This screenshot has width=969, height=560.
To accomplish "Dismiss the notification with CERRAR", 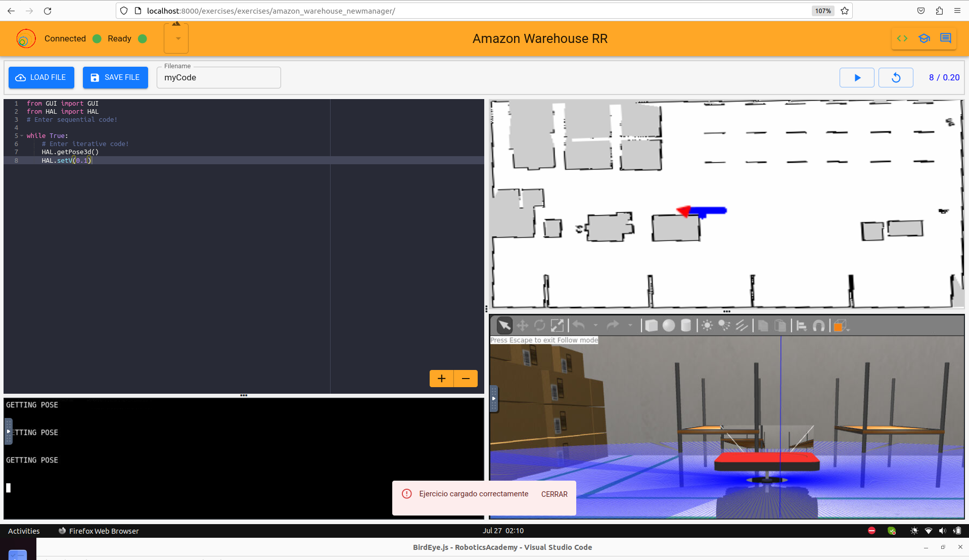I will click(555, 494).
